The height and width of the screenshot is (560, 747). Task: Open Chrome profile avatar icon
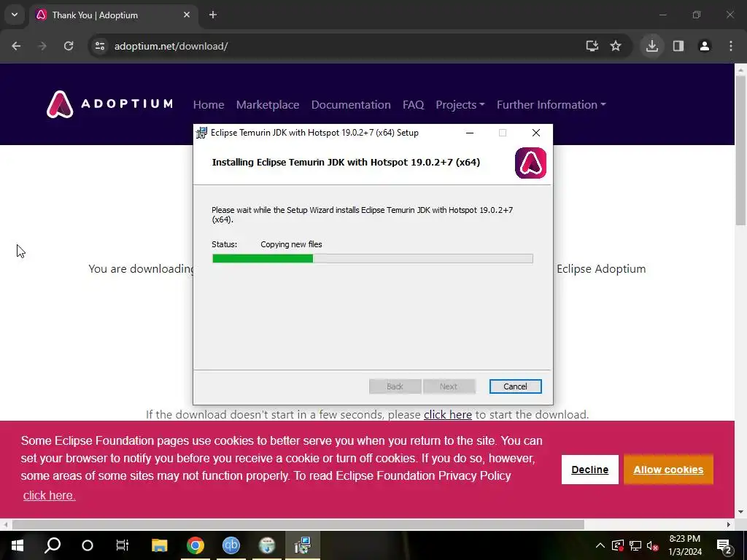(704, 46)
